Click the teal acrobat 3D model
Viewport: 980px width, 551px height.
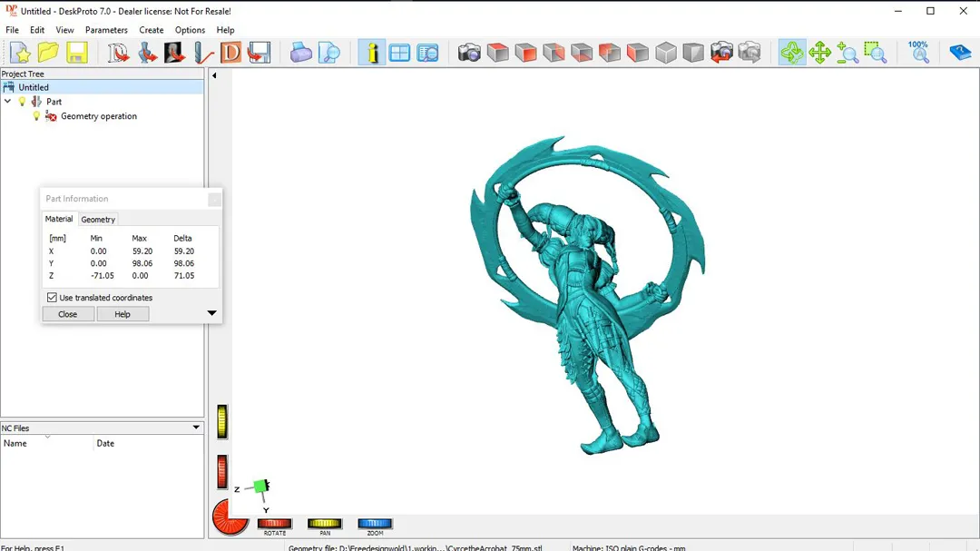[586, 294]
